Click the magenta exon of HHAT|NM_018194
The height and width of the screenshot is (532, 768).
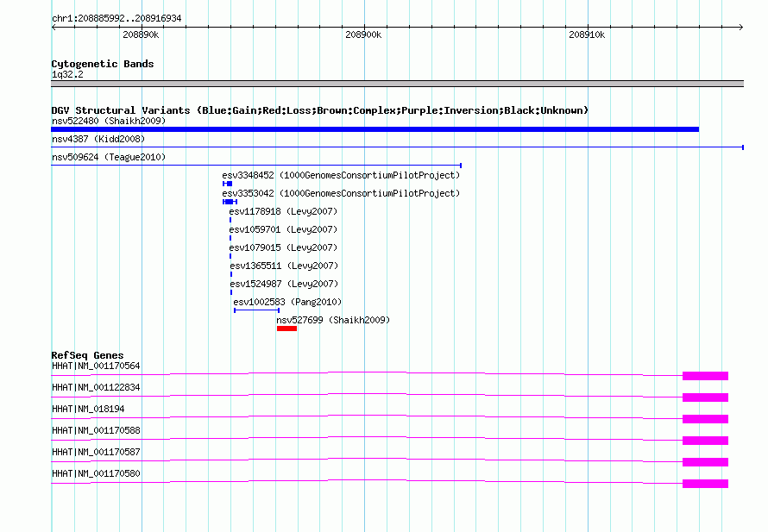(x=705, y=419)
